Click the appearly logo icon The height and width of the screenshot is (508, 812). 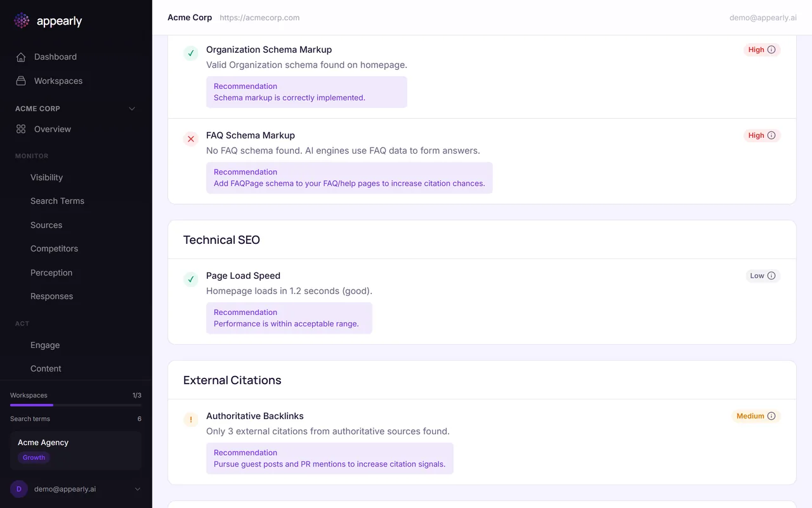click(22, 21)
